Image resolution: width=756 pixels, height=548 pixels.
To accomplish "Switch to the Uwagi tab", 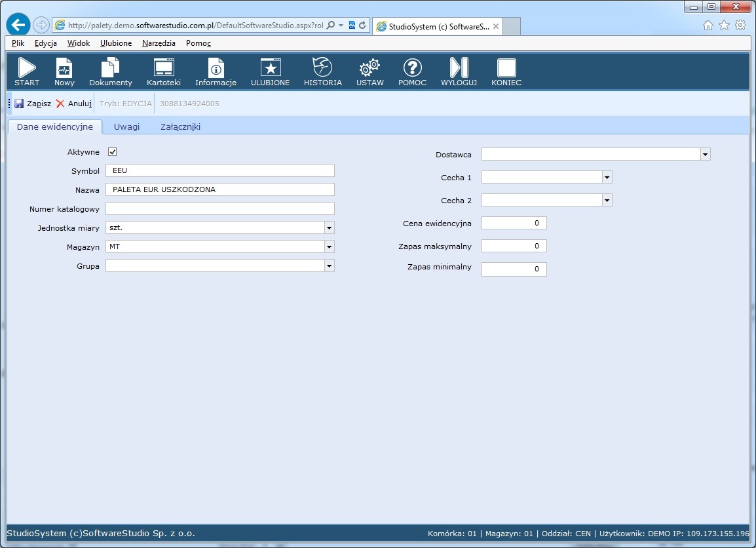I will (x=126, y=127).
